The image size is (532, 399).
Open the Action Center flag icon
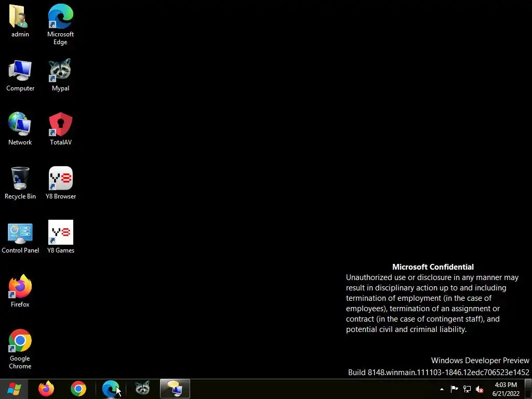click(x=454, y=389)
